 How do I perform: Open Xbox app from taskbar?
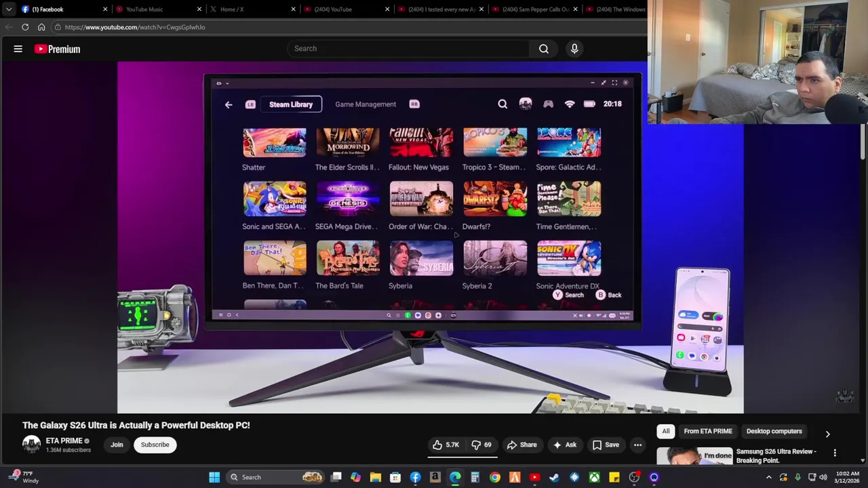pyautogui.click(x=594, y=477)
